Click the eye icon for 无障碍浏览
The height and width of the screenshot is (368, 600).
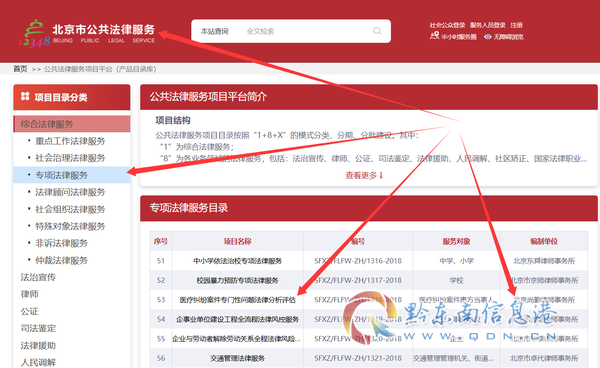click(x=488, y=37)
